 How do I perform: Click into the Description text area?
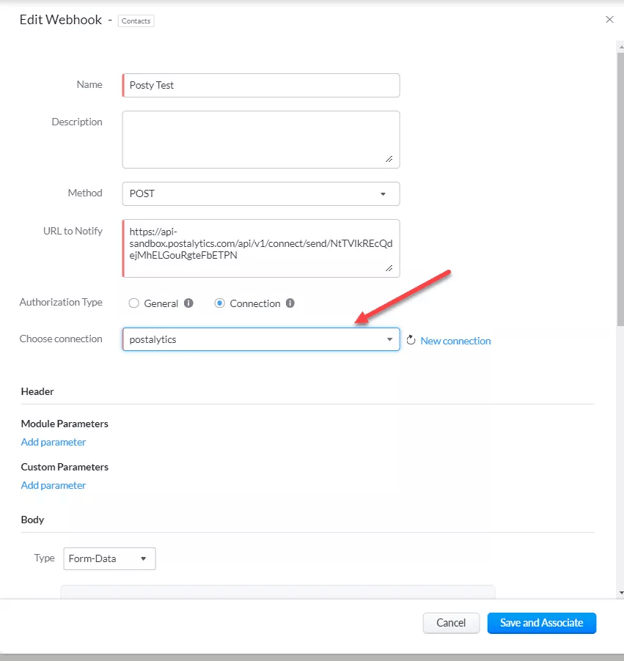(261, 140)
